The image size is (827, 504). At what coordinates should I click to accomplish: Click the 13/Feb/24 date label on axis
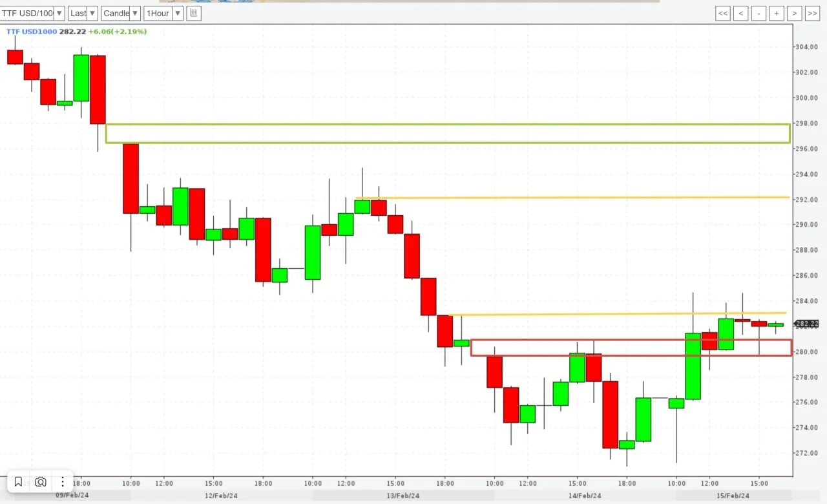pos(404,496)
